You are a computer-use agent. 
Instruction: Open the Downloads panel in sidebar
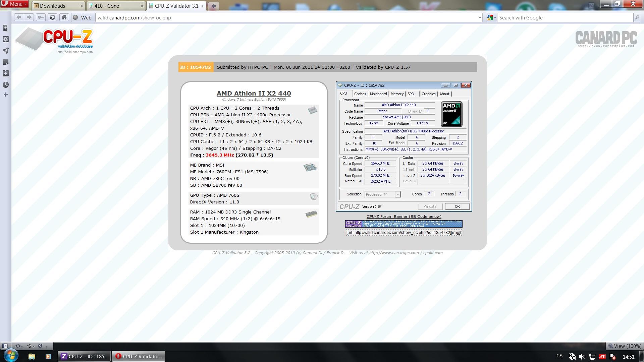tap(5, 73)
